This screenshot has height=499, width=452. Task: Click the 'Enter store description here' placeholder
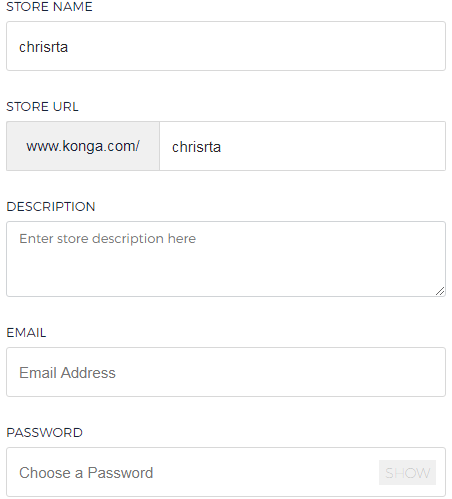[x=107, y=239]
